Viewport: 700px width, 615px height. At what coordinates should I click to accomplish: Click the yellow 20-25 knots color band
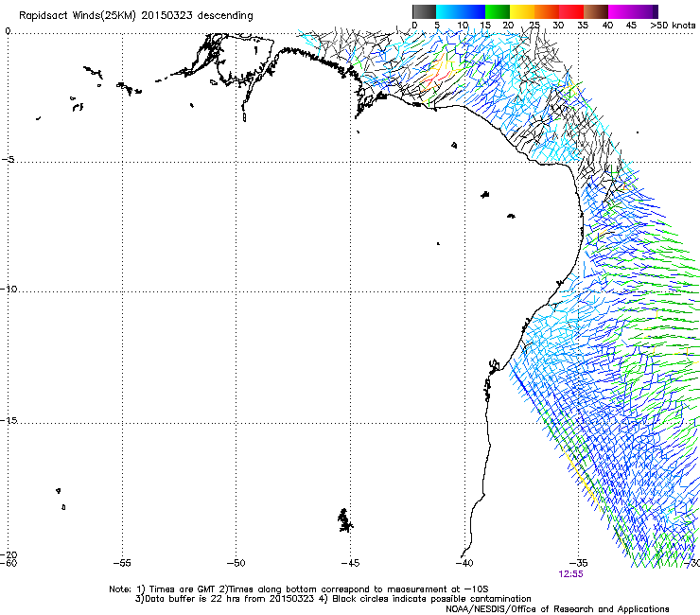pyautogui.click(x=522, y=11)
